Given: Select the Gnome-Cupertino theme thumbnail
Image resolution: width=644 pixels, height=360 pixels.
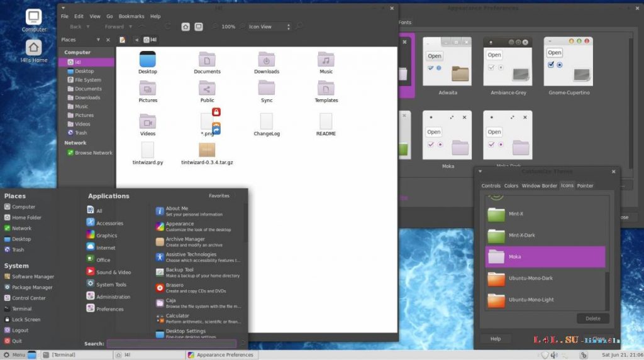Looking at the screenshot, I should (x=569, y=62).
